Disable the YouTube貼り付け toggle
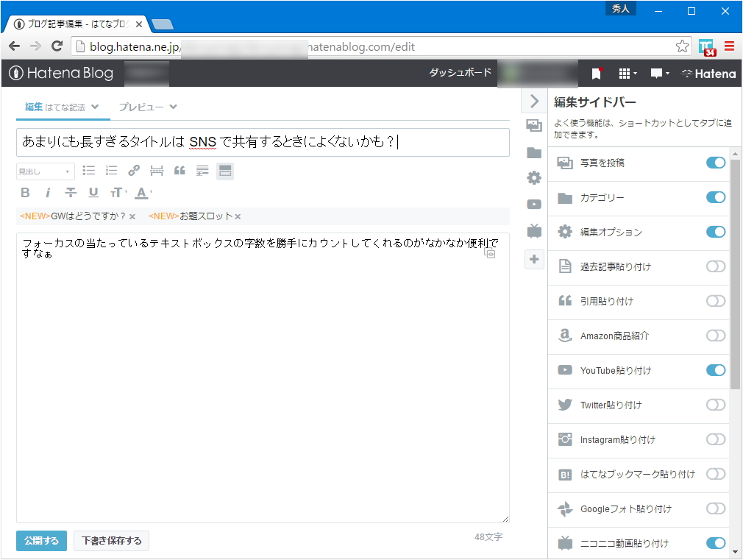The height and width of the screenshot is (560, 743). click(x=714, y=370)
